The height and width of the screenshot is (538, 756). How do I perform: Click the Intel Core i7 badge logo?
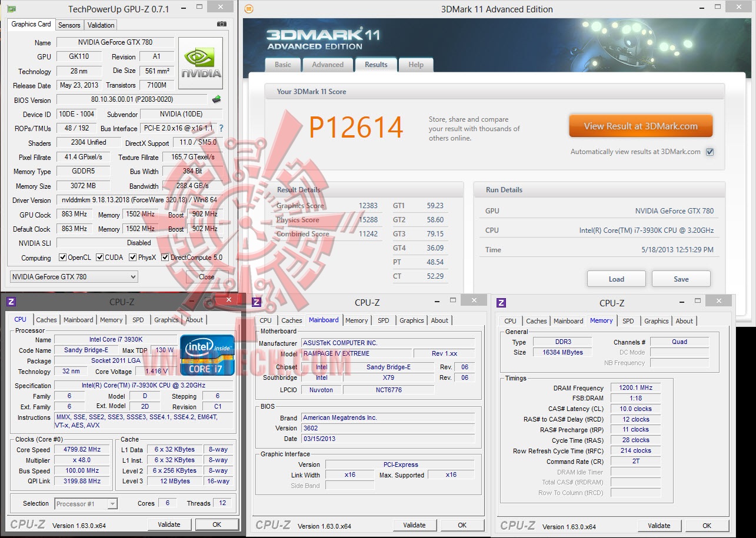tap(207, 355)
